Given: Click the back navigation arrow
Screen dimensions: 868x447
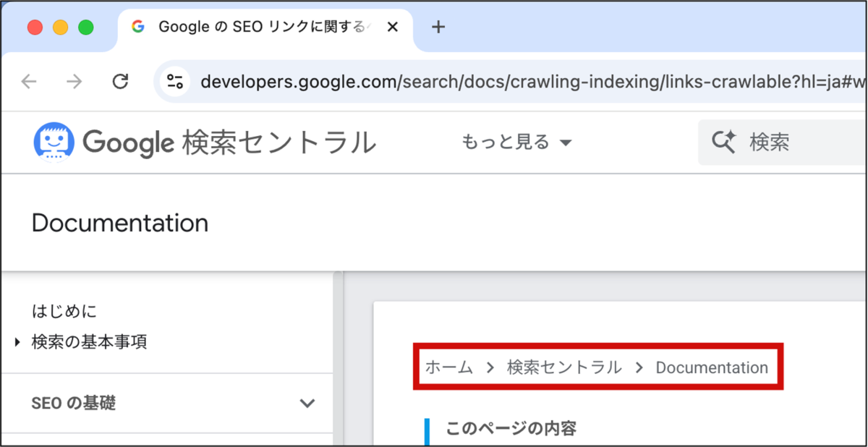Looking at the screenshot, I should pyautogui.click(x=29, y=81).
